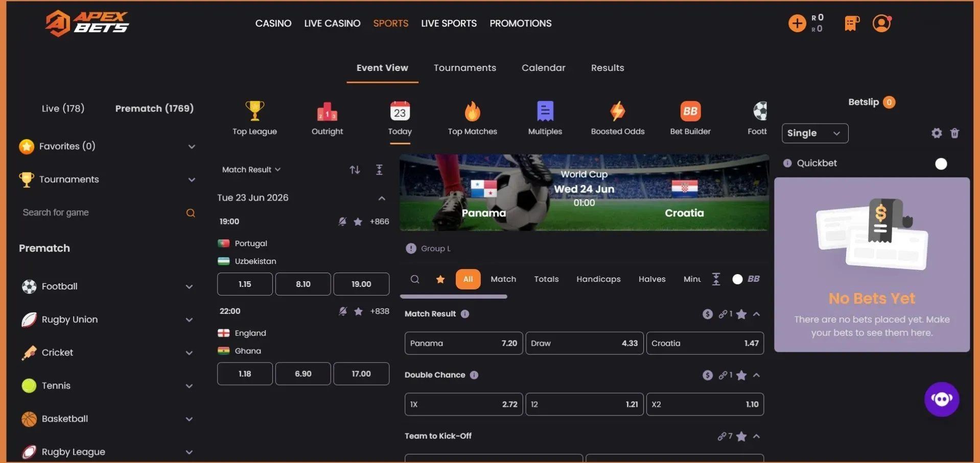Click the orange deposit plus icon

point(797,23)
